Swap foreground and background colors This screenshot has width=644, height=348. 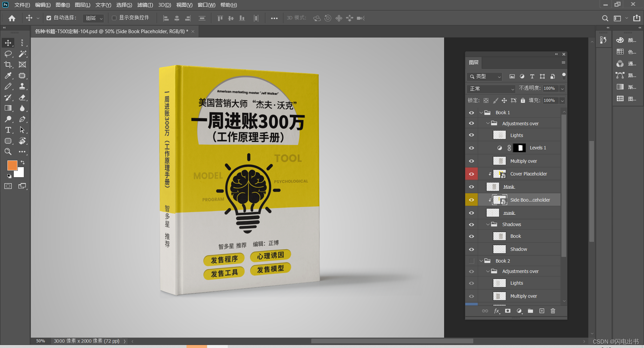click(x=23, y=162)
